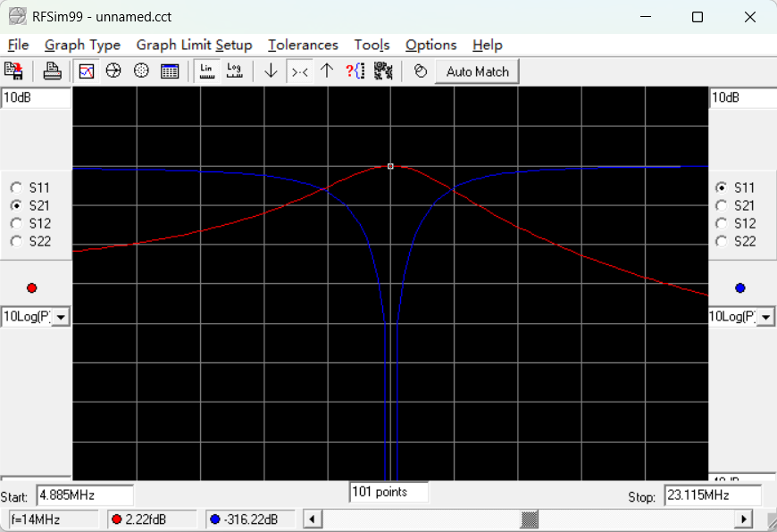Select left S21 radio button
777x532 pixels.
point(16,205)
